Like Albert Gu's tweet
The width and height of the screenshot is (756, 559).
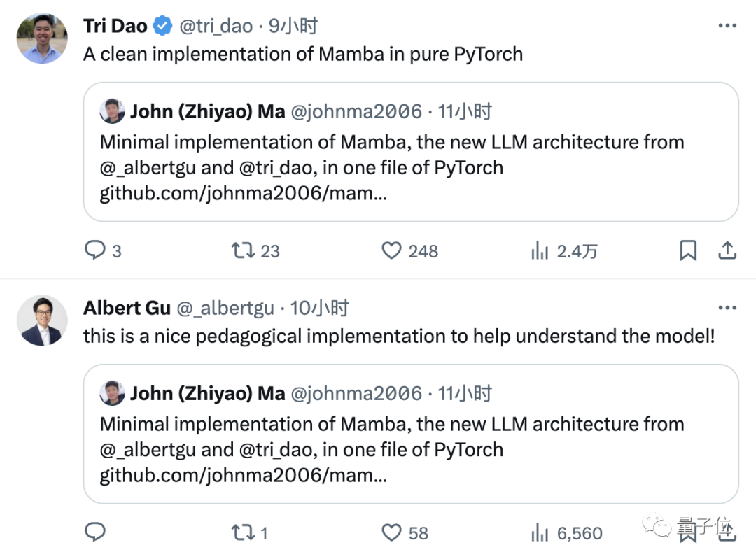pos(391,532)
